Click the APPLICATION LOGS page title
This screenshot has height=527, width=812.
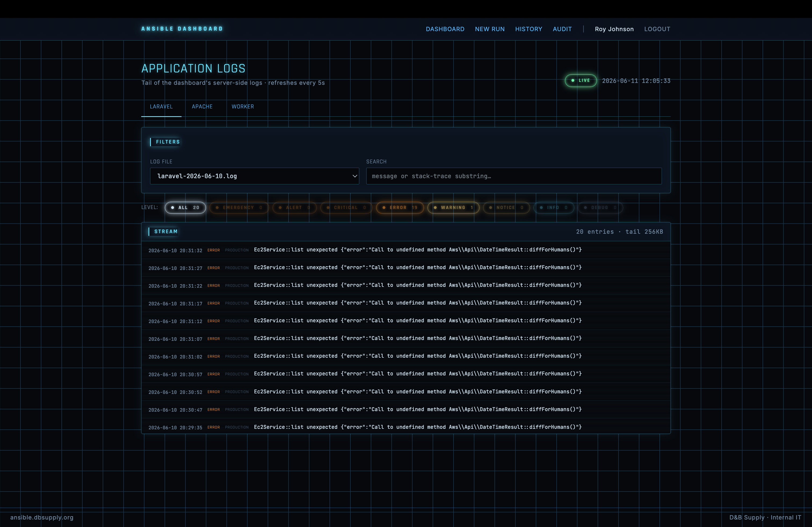coord(193,68)
